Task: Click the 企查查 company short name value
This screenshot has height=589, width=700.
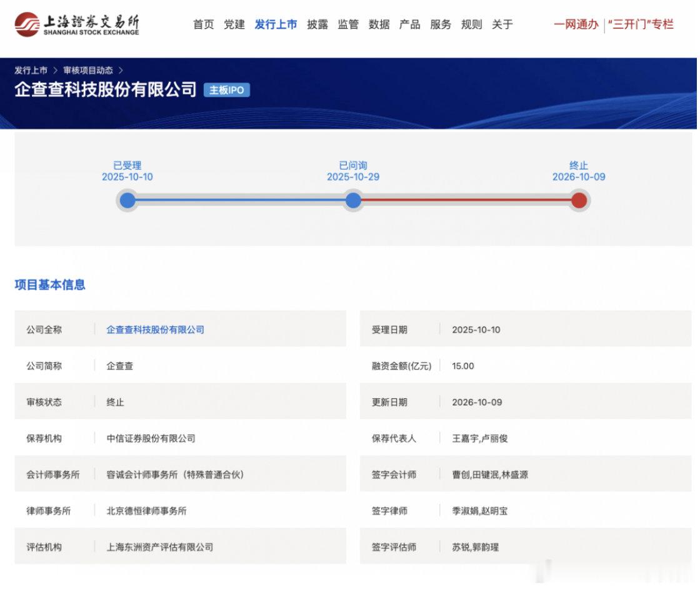Action: [119, 366]
